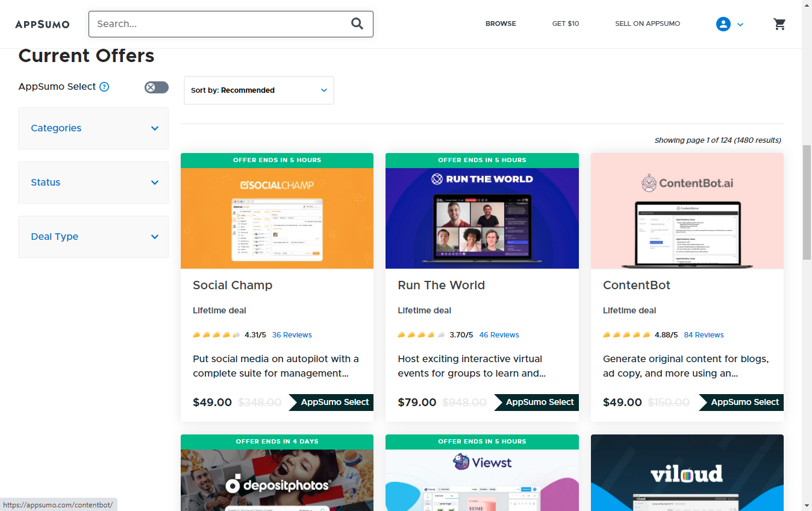Click the Social Champ description text

pos(276,366)
